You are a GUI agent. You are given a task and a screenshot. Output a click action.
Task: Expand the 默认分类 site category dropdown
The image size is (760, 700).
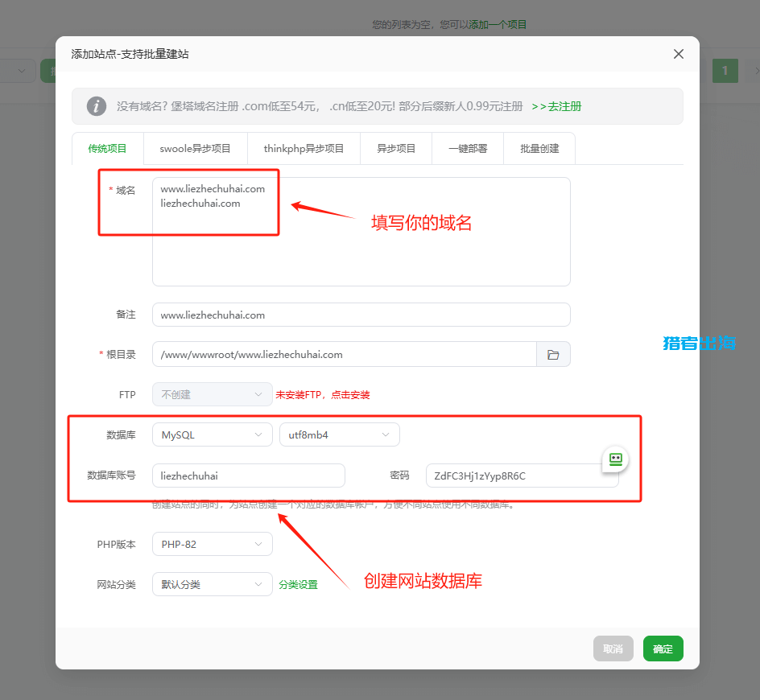pos(212,585)
